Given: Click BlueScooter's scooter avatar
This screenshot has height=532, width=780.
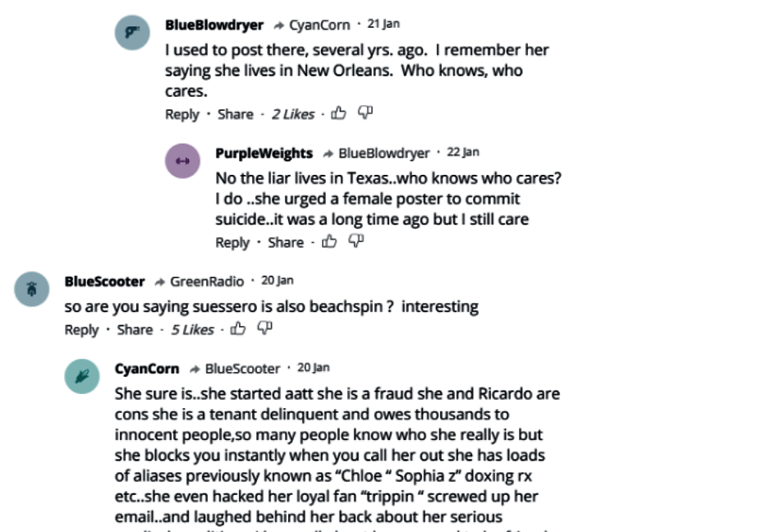Looking at the screenshot, I should (33, 289).
